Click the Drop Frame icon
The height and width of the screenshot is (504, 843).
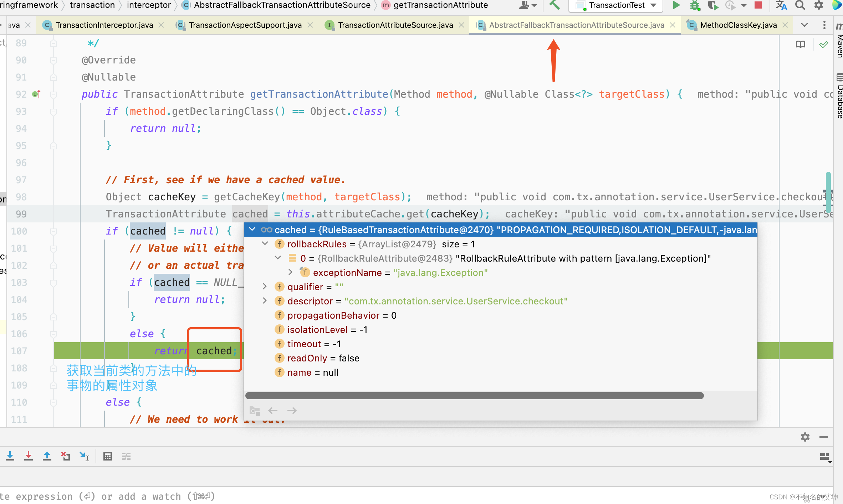tap(66, 456)
